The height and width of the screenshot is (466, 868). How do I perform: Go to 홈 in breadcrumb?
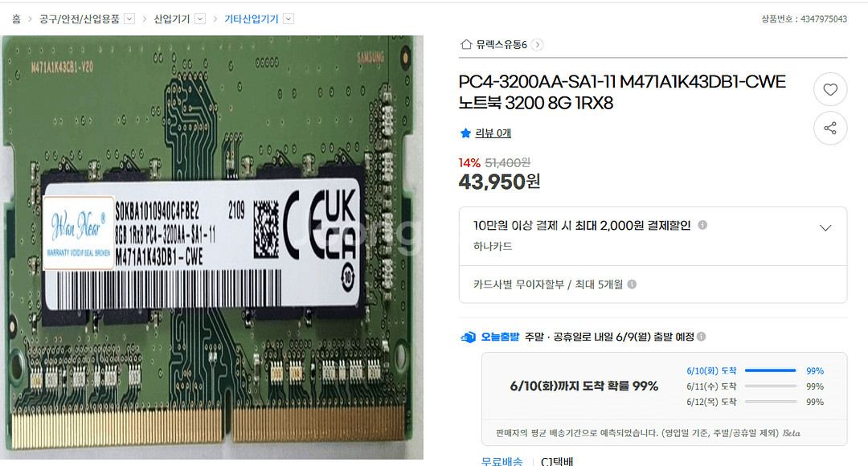pos(17,18)
